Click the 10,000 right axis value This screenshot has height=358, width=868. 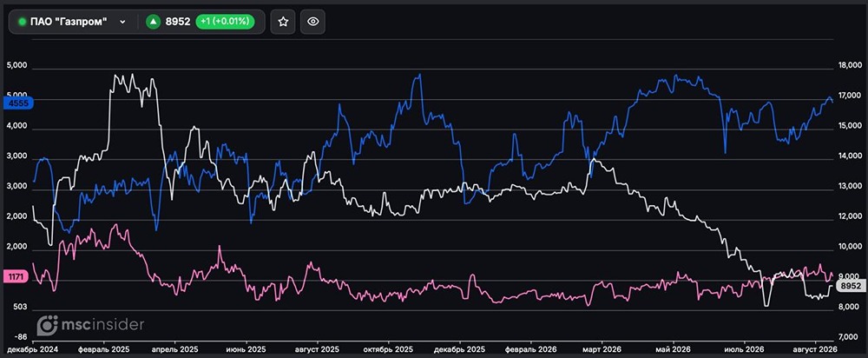point(850,247)
